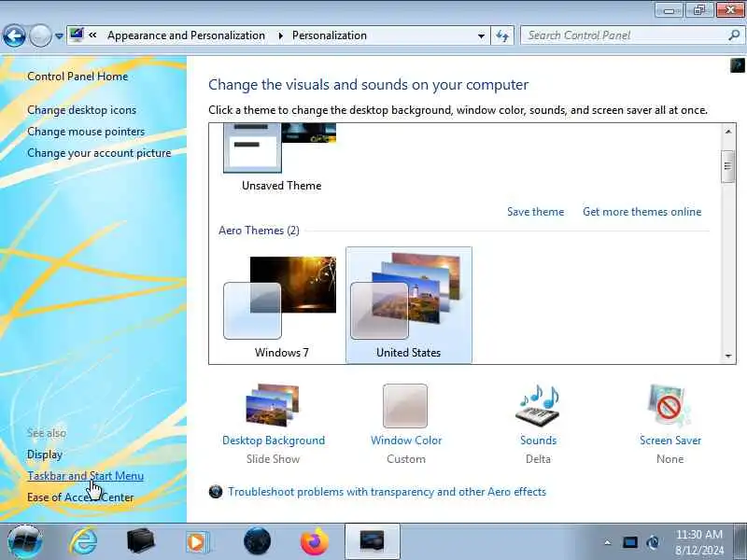Launch Firefox from the taskbar
This screenshot has height=560, width=747.
[315, 541]
